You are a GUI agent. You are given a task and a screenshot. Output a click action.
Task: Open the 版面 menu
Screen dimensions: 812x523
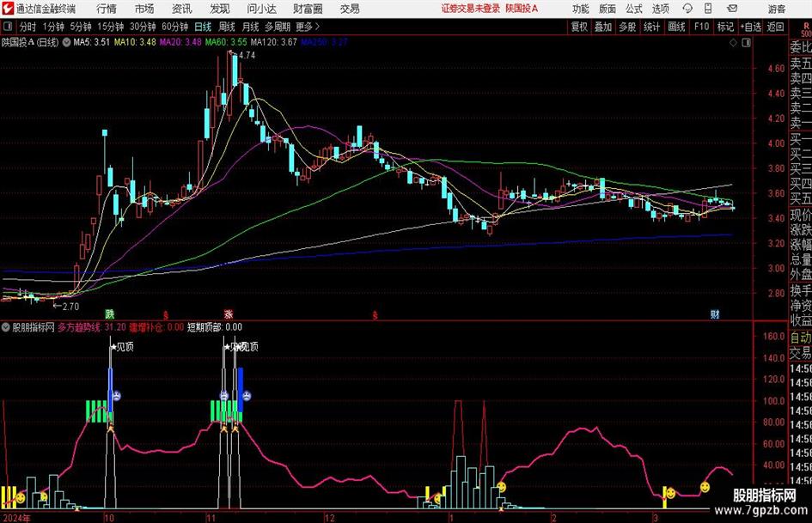click(607, 9)
